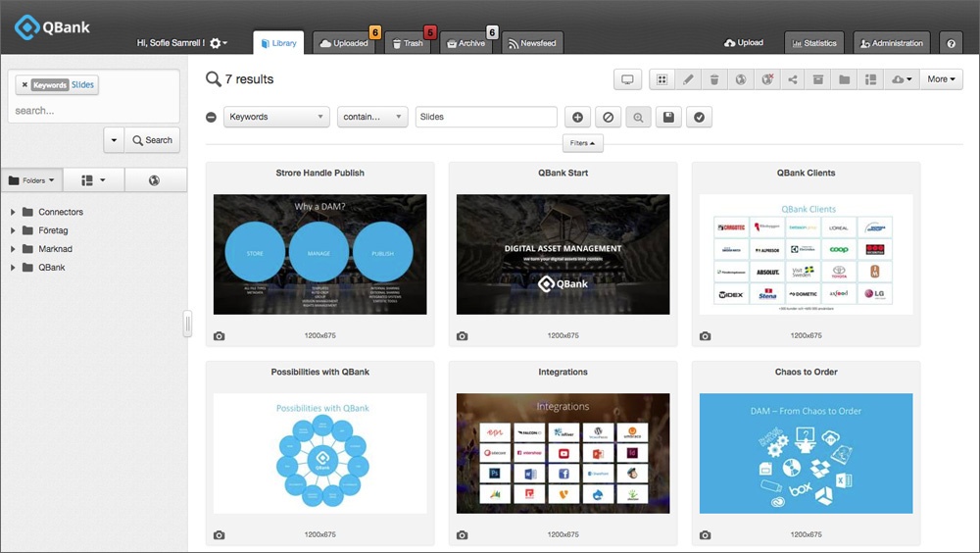The width and height of the screenshot is (980, 553).
Task: Click the category tree icon in toolbar
Action: [870, 79]
